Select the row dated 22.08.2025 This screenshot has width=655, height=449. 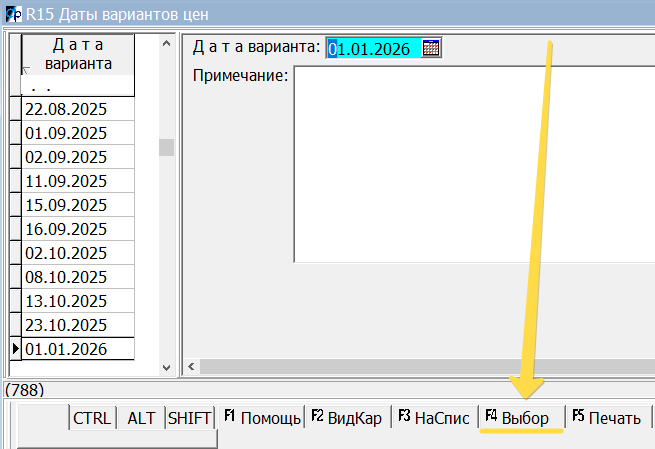78,109
